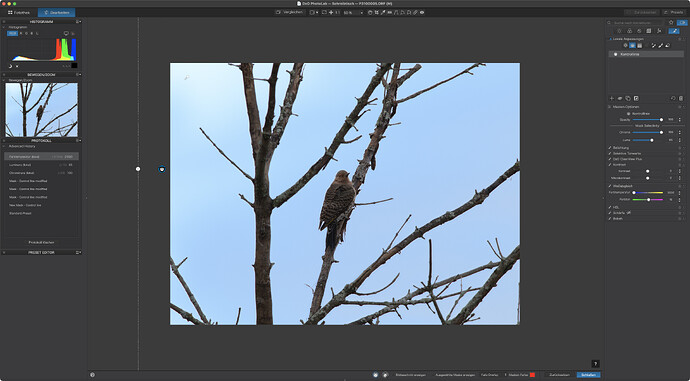The height and width of the screenshot is (381, 690).
Task: Open the Presets button
Action: click(x=674, y=12)
